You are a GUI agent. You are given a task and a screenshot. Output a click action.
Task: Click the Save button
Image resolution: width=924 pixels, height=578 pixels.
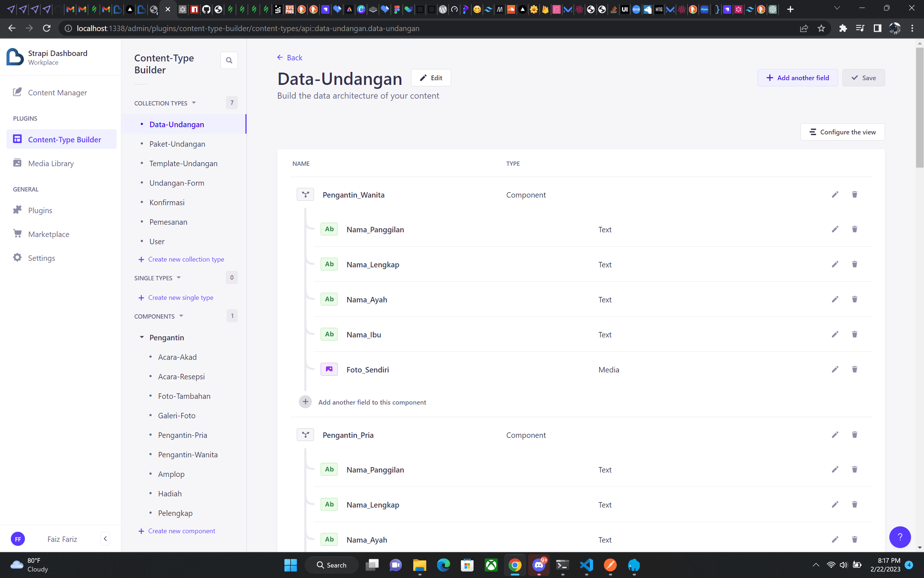(863, 78)
